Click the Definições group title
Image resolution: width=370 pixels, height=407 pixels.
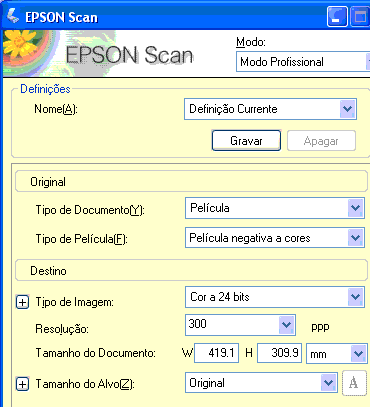click(45, 89)
